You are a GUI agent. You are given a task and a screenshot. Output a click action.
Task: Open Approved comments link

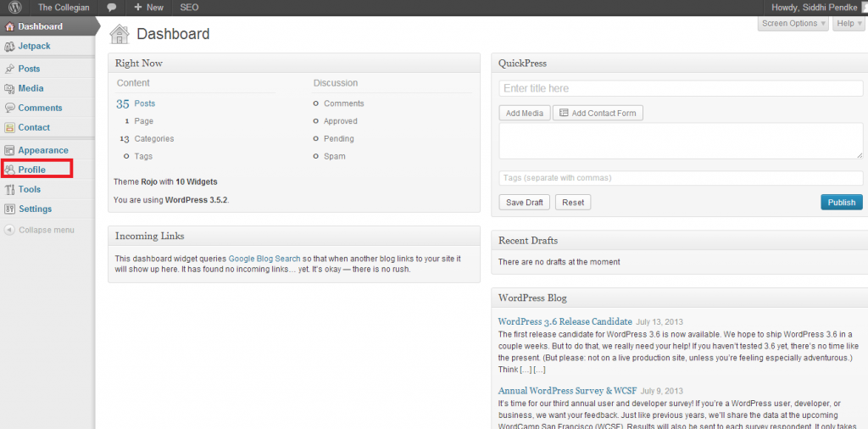(x=341, y=121)
